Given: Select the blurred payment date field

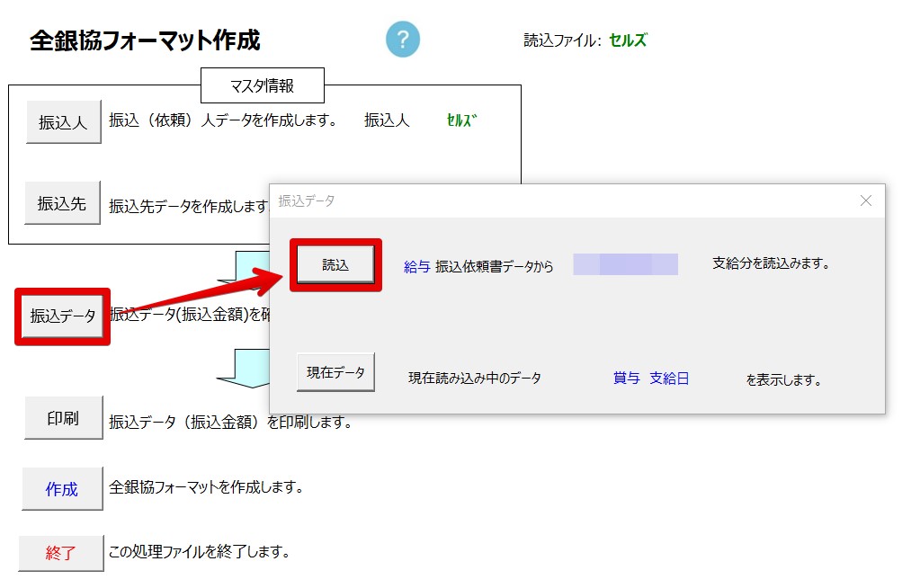Looking at the screenshot, I should click(x=625, y=264).
